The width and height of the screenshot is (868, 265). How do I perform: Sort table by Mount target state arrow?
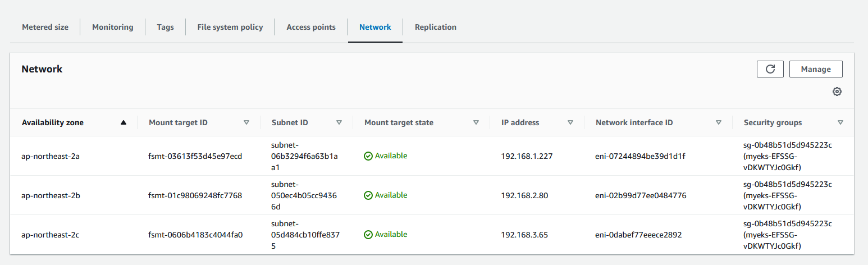tap(476, 122)
